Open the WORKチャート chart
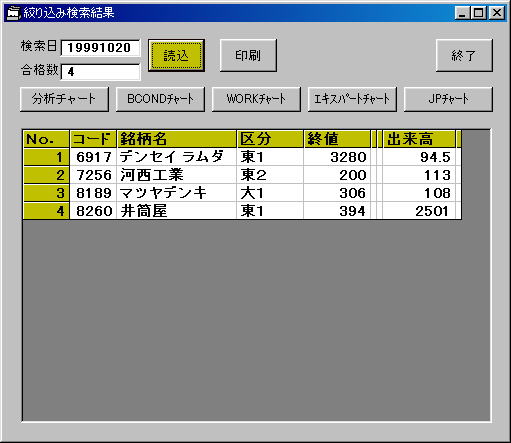Viewport: 511px width, 443px height. (x=256, y=99)
